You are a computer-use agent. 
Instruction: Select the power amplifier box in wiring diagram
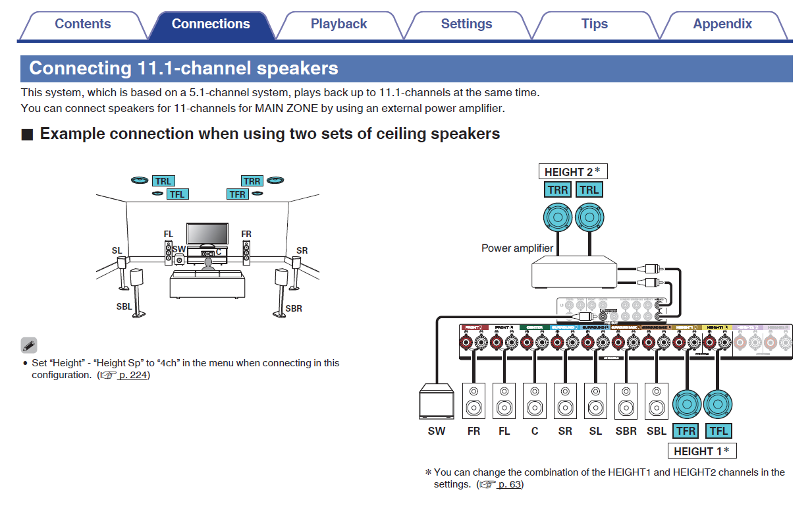click(x=574, y=272)
